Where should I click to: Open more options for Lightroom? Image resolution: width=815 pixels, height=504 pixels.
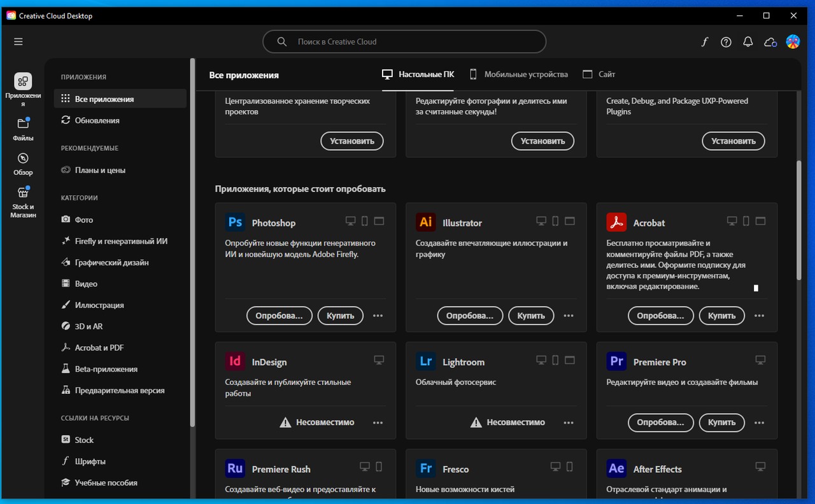coord(569,423)
